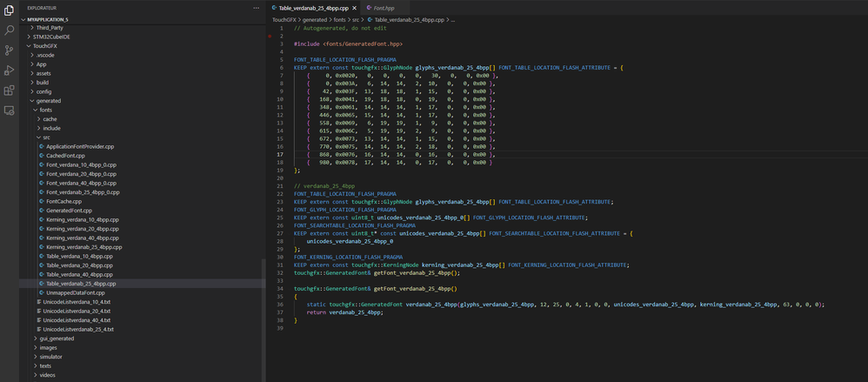868x382 pixels.
Task: Open the Search view icon
Action: pyautogui.click(x=9, y=30)
